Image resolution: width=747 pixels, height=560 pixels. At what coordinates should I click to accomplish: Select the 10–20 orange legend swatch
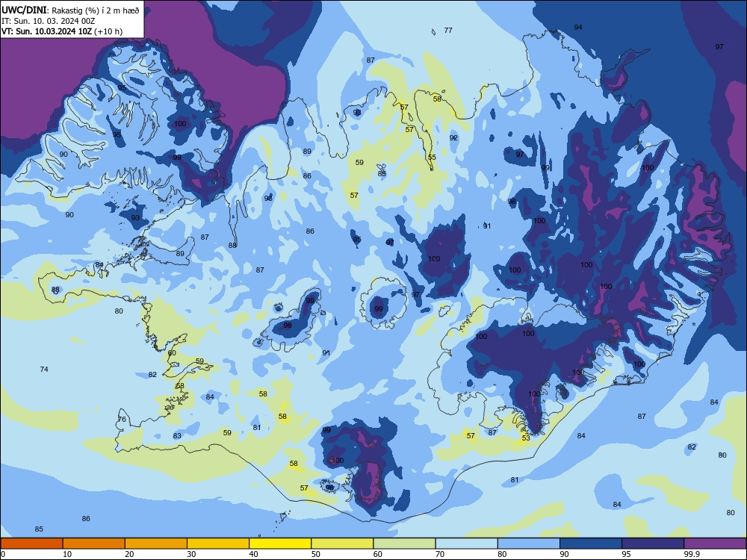click(x=94, y=544)
